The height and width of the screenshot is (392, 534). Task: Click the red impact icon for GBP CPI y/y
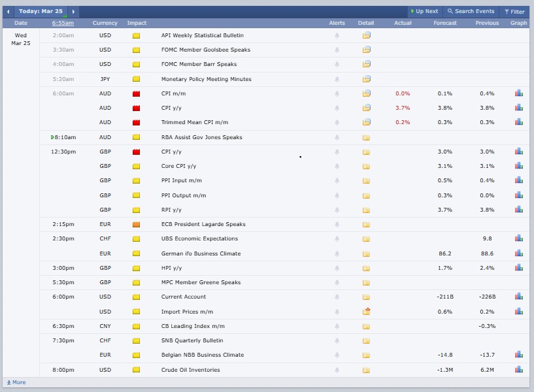(137, 152)
